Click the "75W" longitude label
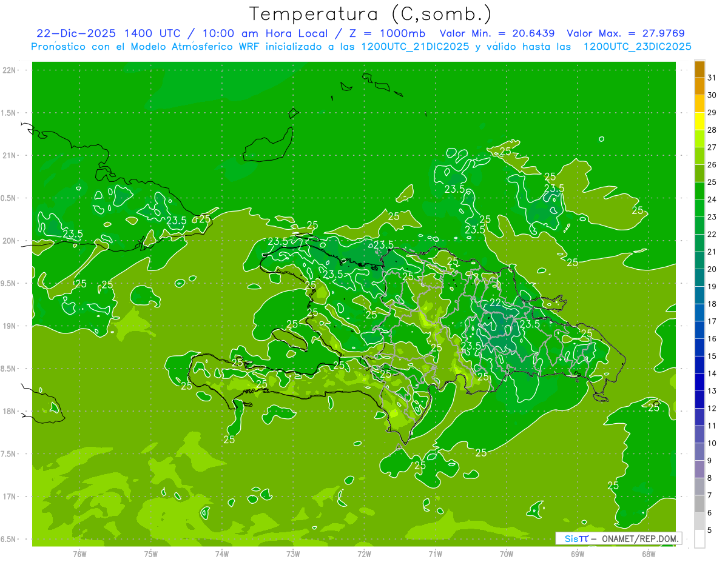 coord(150,554)
